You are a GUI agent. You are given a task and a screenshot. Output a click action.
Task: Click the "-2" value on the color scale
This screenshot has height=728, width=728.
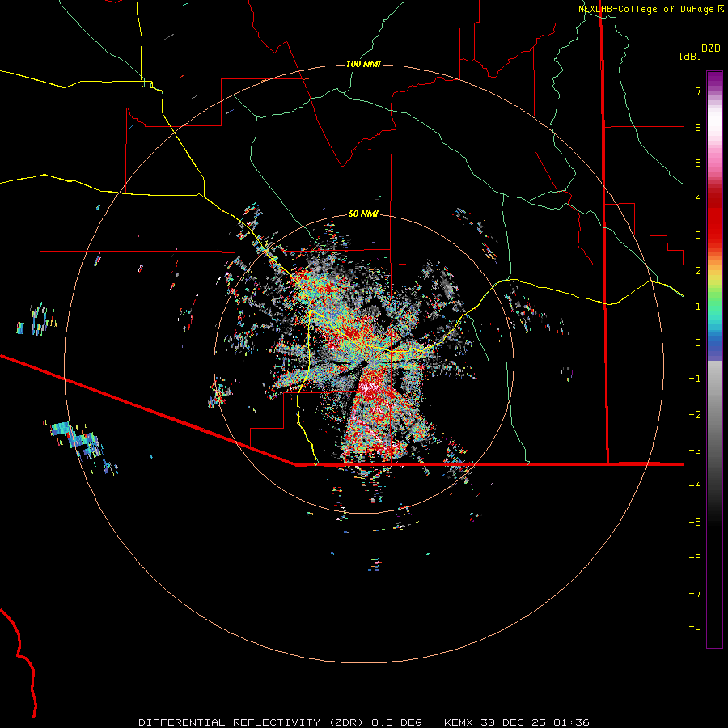click(695, 414)
